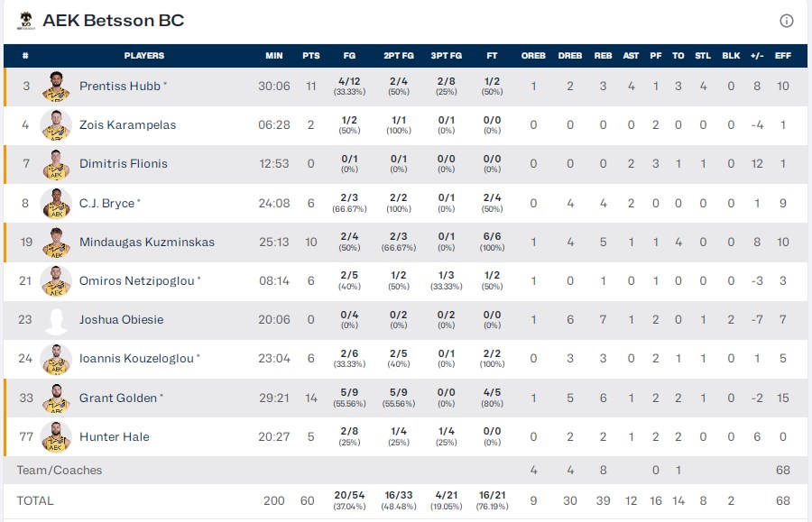Open Prentiss Hubb's player photo
The image size is (812, 522).
(56, 87)
